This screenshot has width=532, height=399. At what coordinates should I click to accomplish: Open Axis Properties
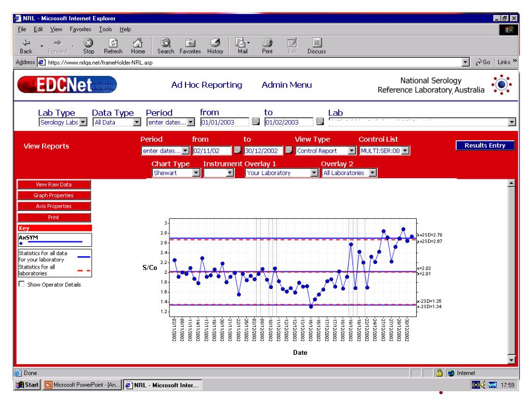pos(54,206)
